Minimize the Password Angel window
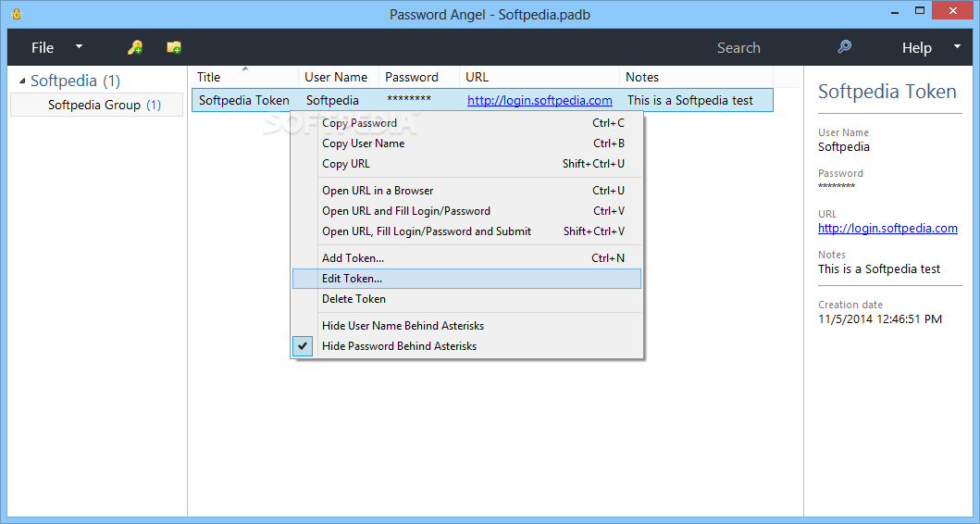This screenshot has height=524, width=980. [895, 12]
